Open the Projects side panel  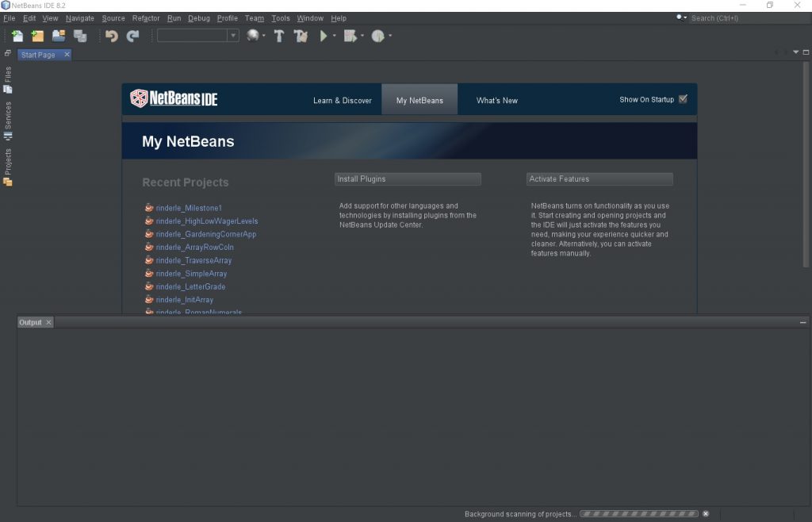click(8, 167)
